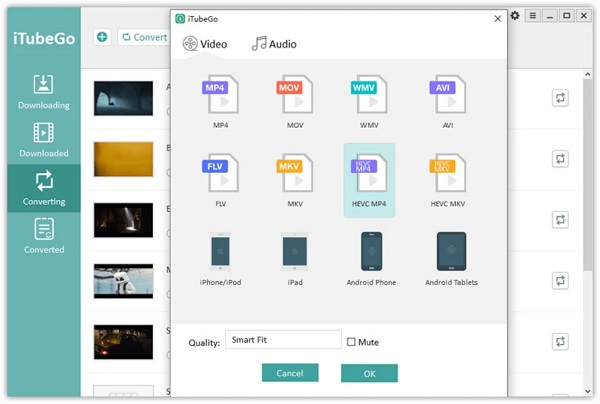Enable the Mute checkbox
Viewport: 600px width, 404px height.
pyautogui.click(x=351, y=342)
